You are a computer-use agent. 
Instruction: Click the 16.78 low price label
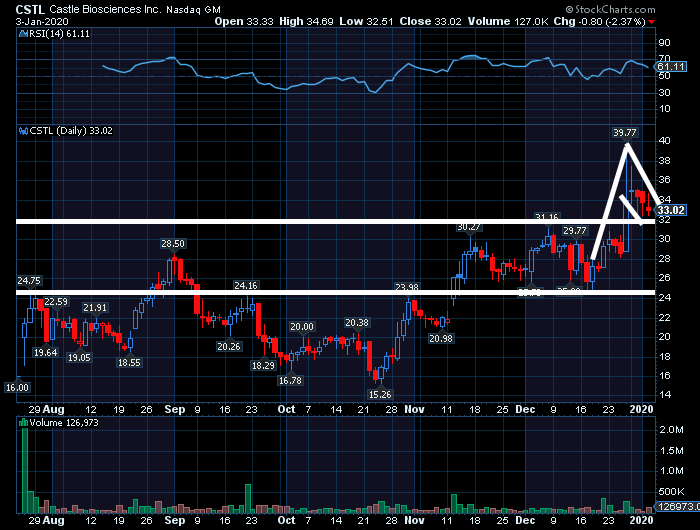(290, 381)
